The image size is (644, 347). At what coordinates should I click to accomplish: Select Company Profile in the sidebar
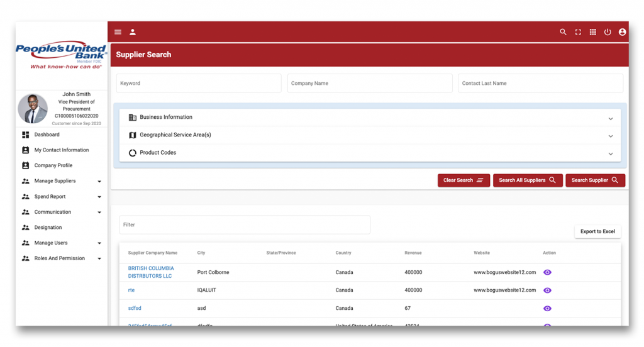[x=53, y=165]
